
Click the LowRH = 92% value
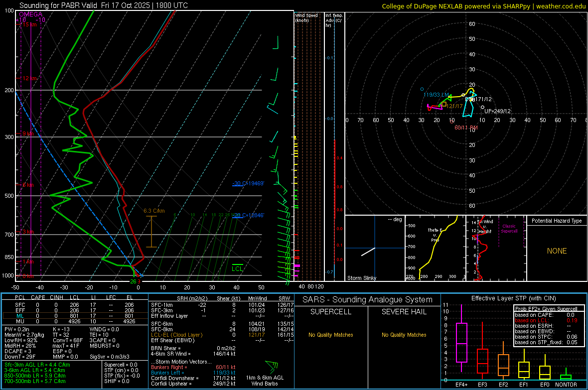21,340
